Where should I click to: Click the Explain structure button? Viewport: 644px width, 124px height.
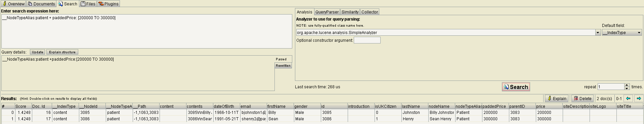pos(62,52)
